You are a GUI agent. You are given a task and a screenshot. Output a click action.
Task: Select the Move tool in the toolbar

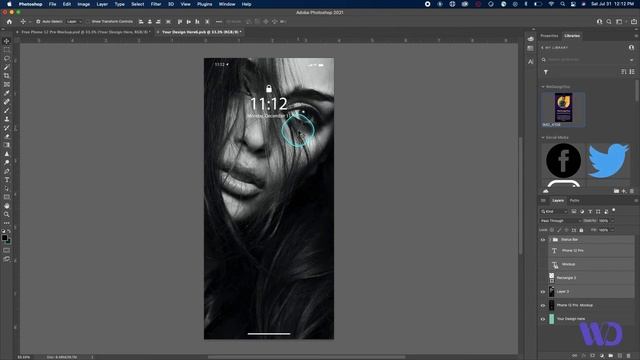(x=7, y=41)
